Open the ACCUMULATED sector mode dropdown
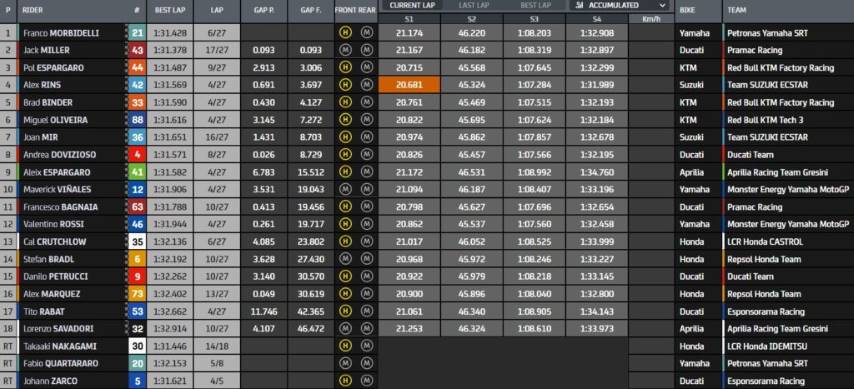 621,5
